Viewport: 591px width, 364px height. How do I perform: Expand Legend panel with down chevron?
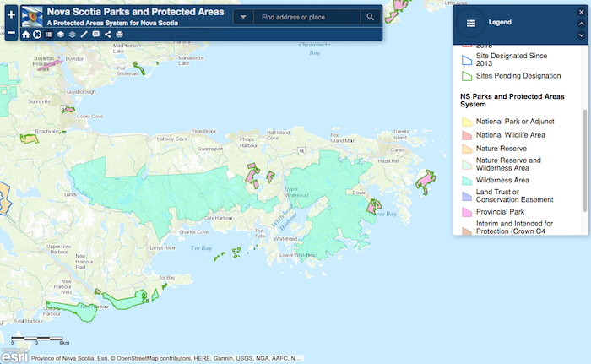point(581,35)
